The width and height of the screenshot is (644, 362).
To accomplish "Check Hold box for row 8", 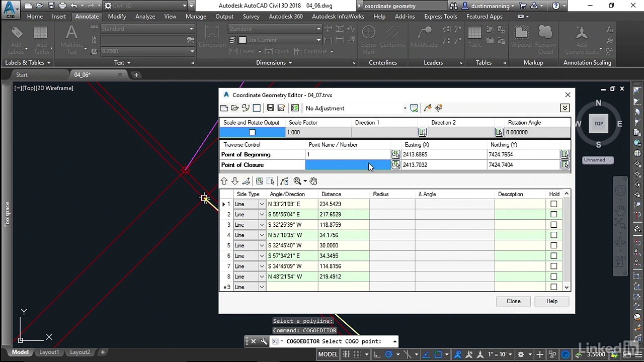I will coord(553,277).
